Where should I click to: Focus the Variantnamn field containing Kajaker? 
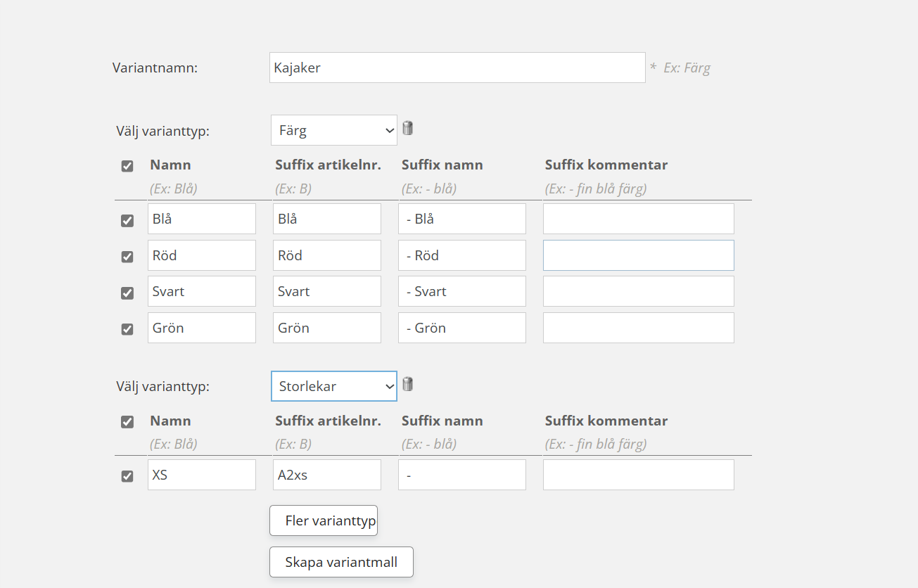457,68
